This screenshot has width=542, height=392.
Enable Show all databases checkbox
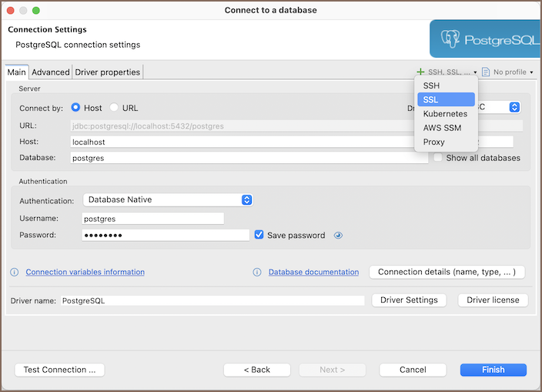[x=438, y=158]
